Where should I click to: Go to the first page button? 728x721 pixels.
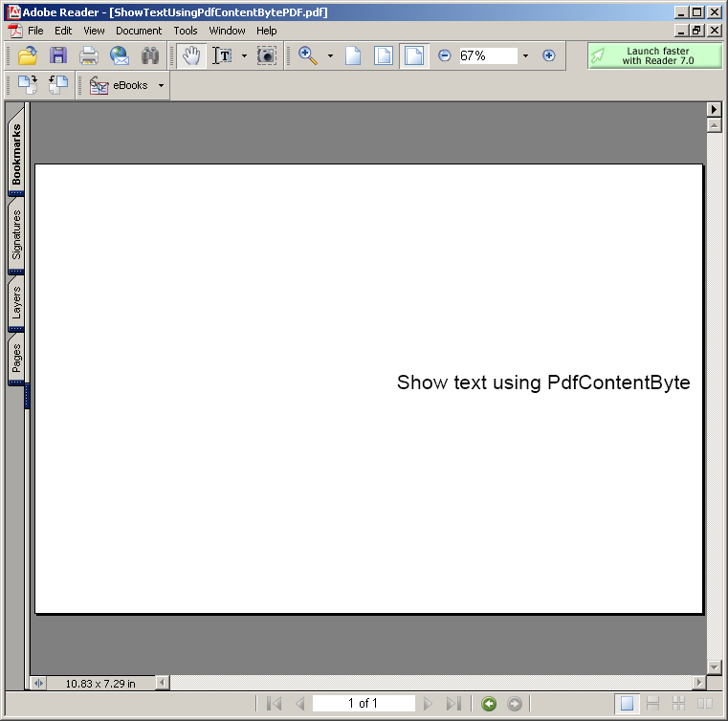click(x=275, y=704)
